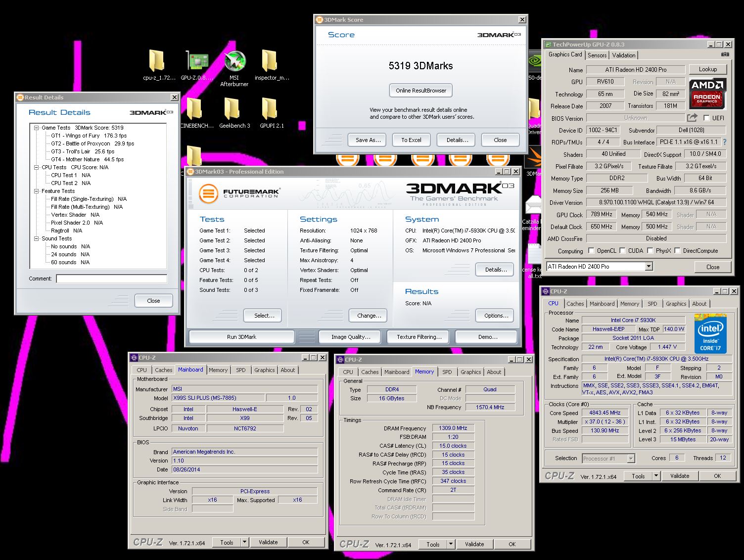Click the CPU-Z Mainboard window title icon

[134, 358]
